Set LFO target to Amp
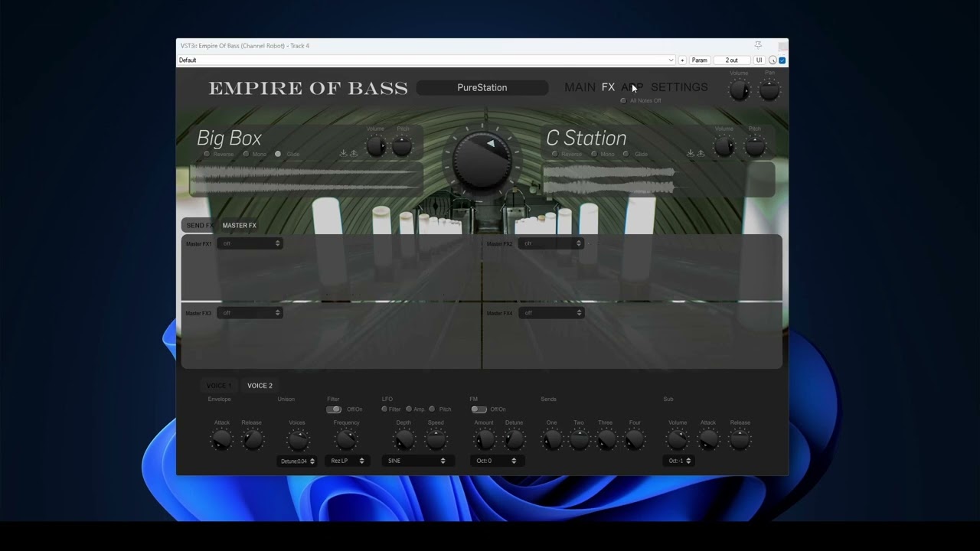Image resolution: width=980 pixels, height=551 pixels. tap(409, 409)
